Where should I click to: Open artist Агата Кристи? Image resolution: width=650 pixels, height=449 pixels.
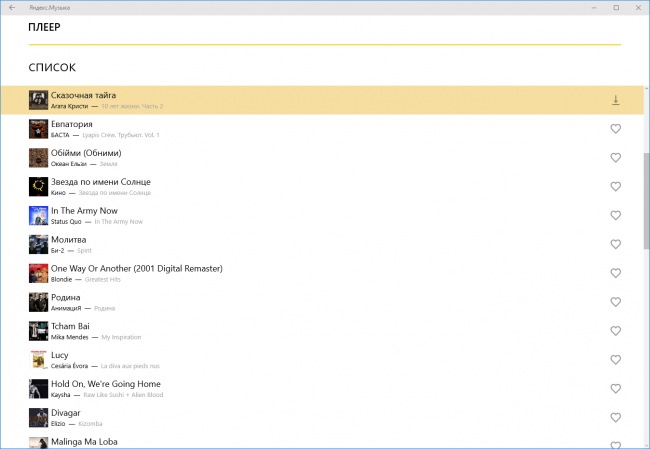[x=69, y=106]
